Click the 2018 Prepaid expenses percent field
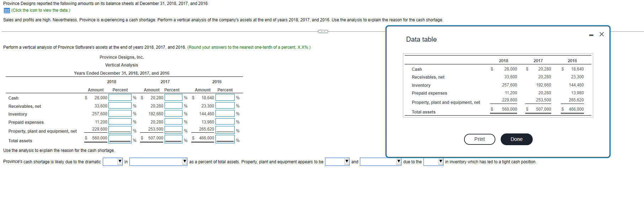The width and height of the screenshot is (644, 211). [120, 122]
